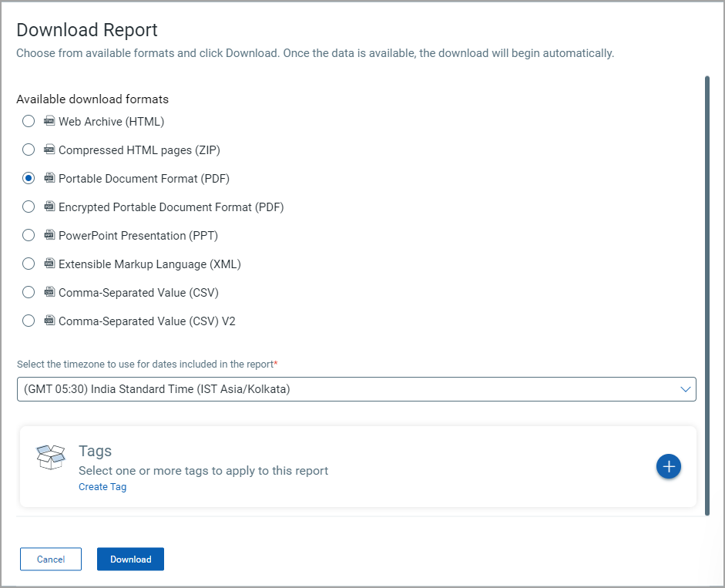The image size is (725, 588).
Task: Pick the PowerPoint Presentation (PPT) radio button
Action: (29, 235)
